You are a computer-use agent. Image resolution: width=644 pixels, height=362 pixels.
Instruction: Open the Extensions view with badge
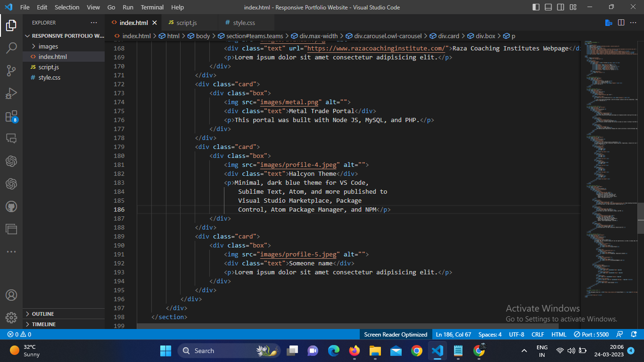(x=11, y=116)
